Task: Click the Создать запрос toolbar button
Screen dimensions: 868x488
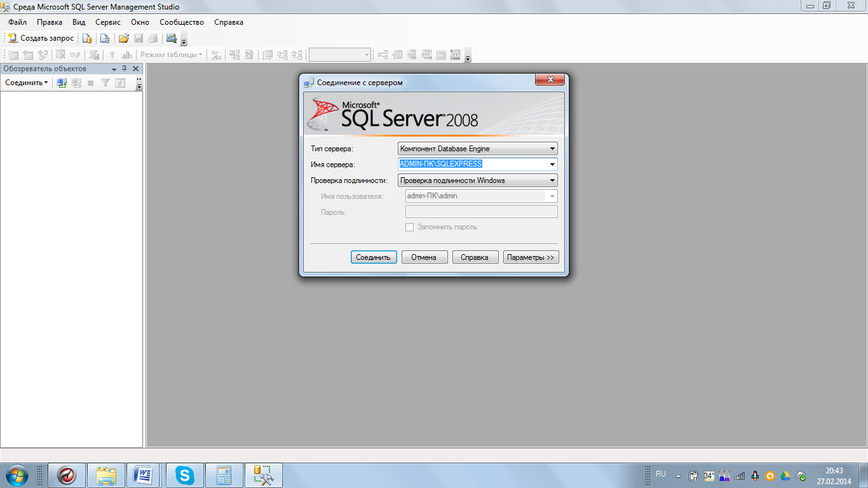Action: click(41, 38)
